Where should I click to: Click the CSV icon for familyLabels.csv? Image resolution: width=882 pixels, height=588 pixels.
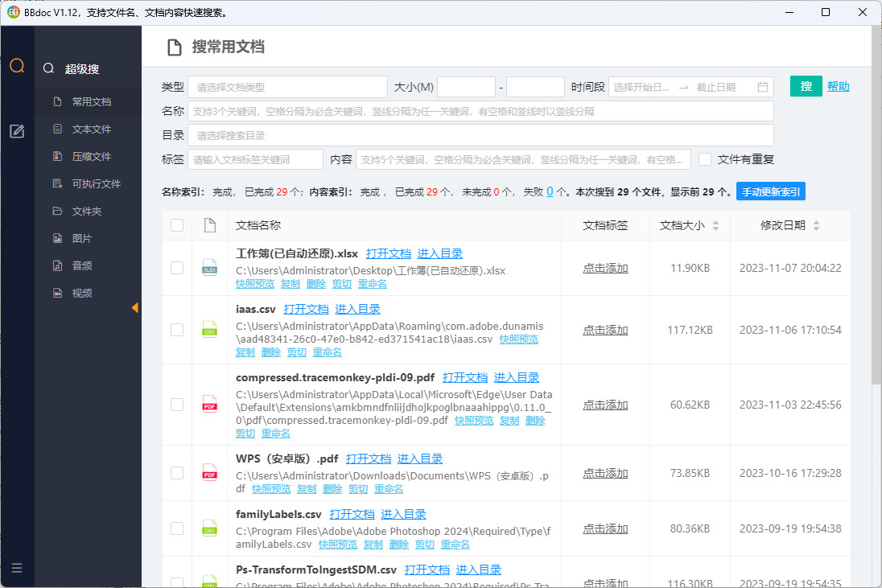[210, 528]
